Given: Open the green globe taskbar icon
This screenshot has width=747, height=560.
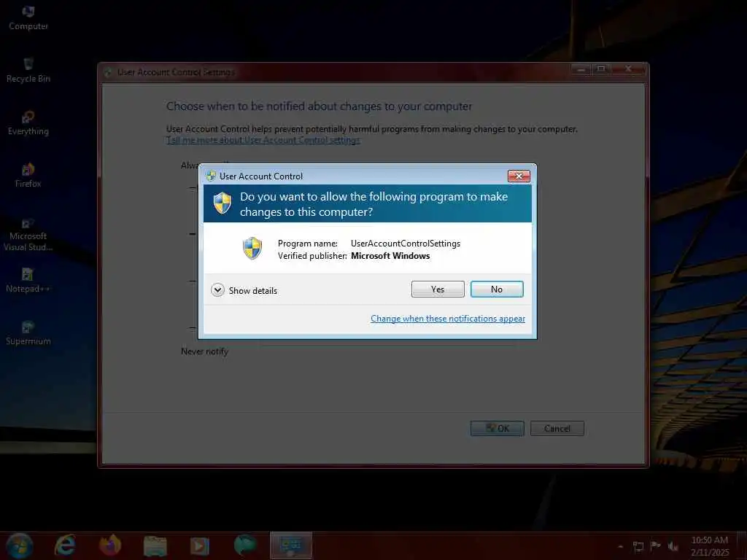Looking at the screenshot, I should click(x=245, y=545).
